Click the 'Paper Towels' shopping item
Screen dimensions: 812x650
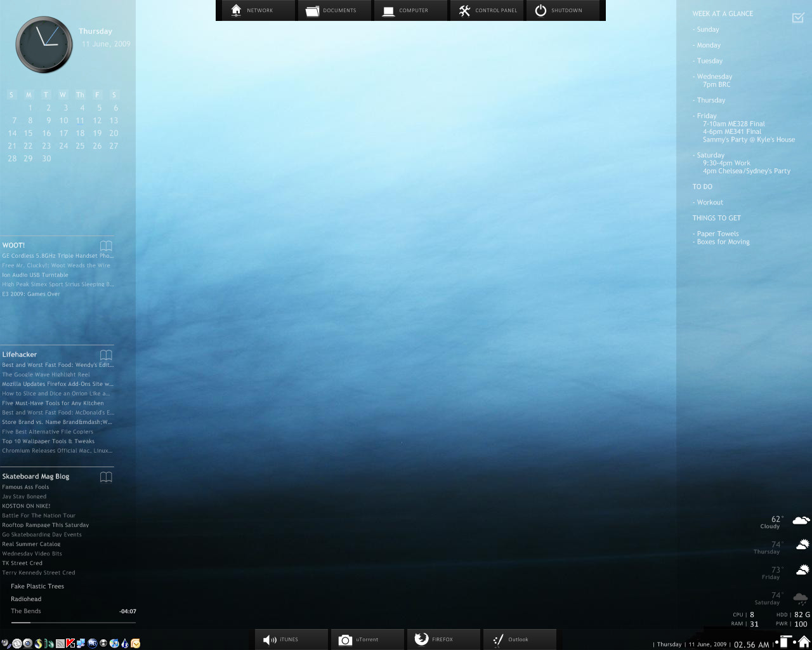[x=717, y=234]
